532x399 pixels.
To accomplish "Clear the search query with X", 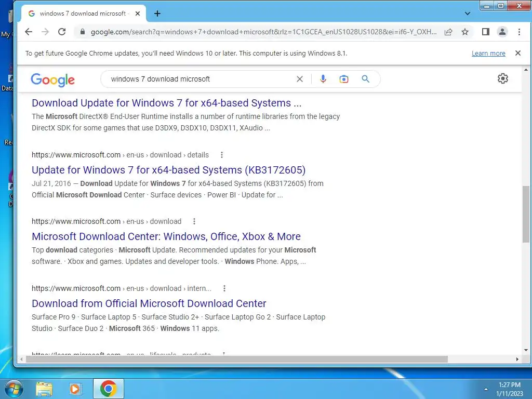I will pos(300,79).
